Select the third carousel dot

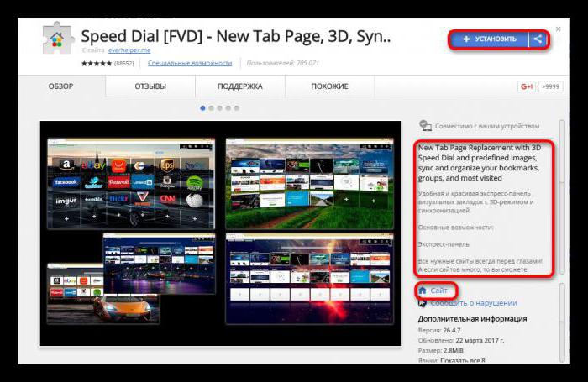click(220, 108)
